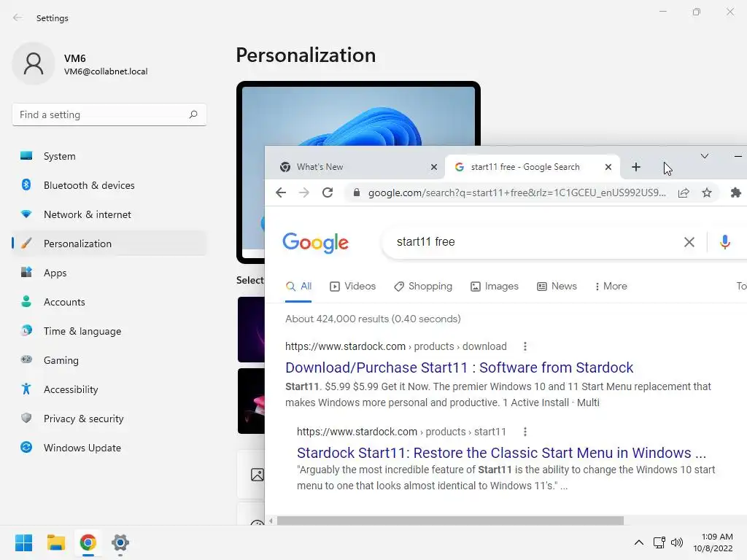The width and height of the screenshot is (747, 560).
Task: Start voice search with microphone
Action: [724, 242]
